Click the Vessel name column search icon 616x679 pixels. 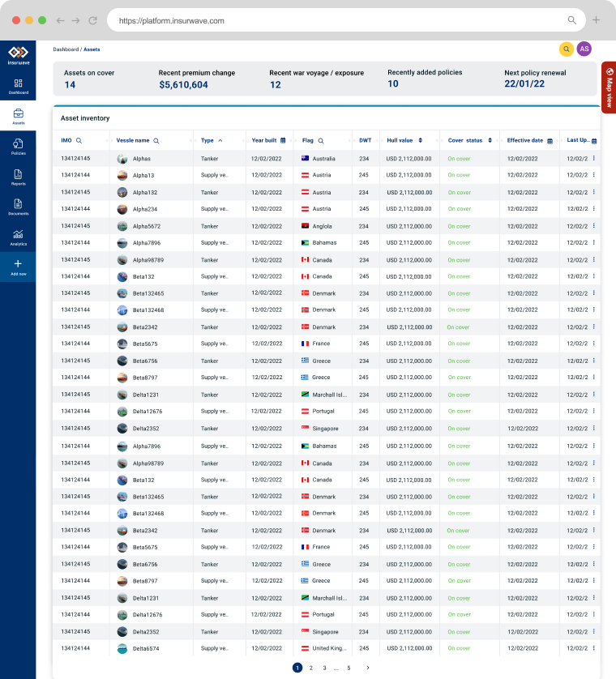(156, 141)
